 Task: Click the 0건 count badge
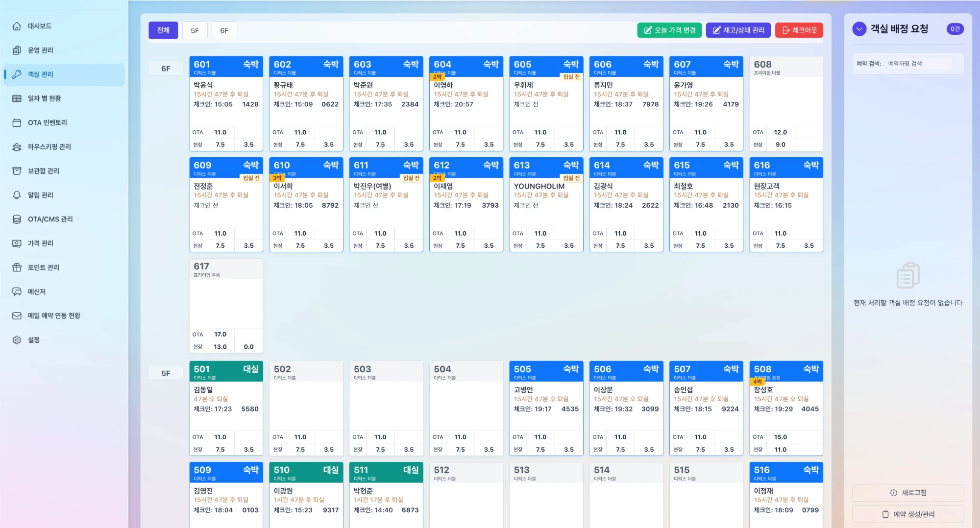(x=955, y=29)
